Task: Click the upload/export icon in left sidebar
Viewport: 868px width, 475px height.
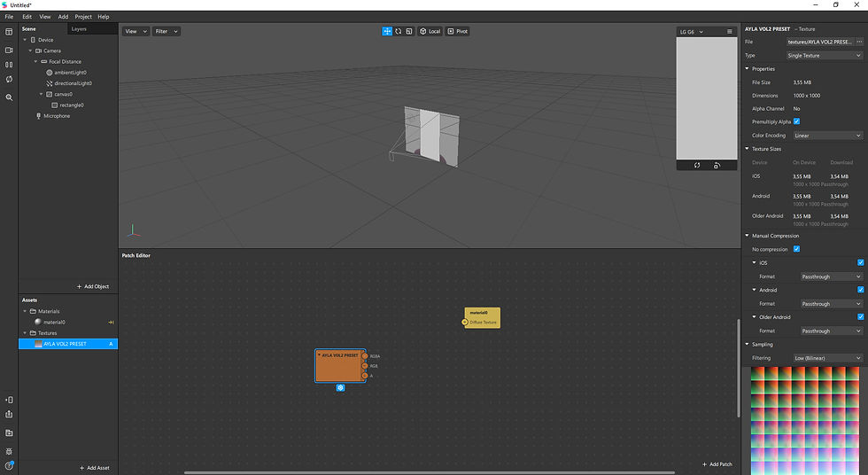Action: [9, 414]
